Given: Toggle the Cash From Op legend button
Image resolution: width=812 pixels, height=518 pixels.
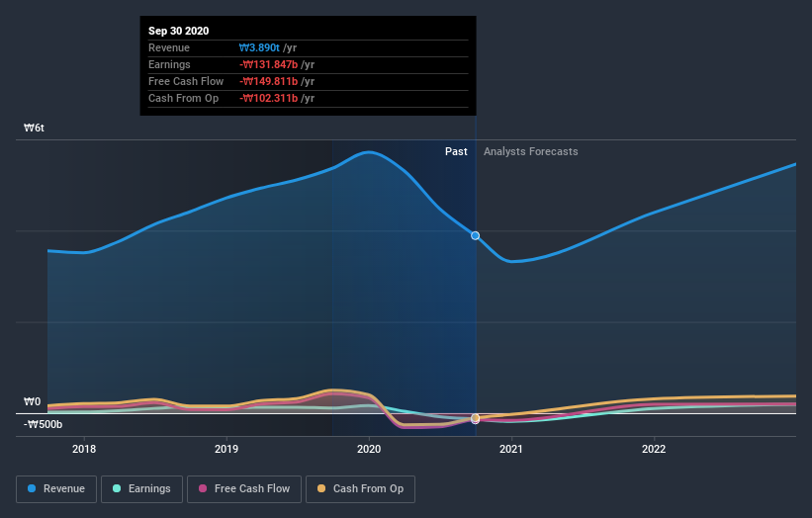Looking at the screenshot, I should click(x=360, y=489).
